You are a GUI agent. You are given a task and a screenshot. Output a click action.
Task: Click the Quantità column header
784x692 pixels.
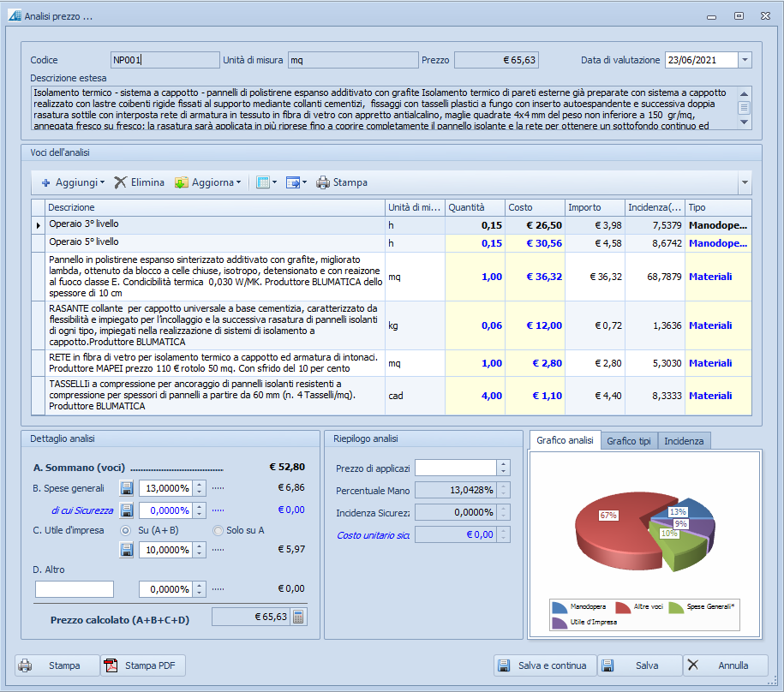pyautogui.click(x=475, y=207)
